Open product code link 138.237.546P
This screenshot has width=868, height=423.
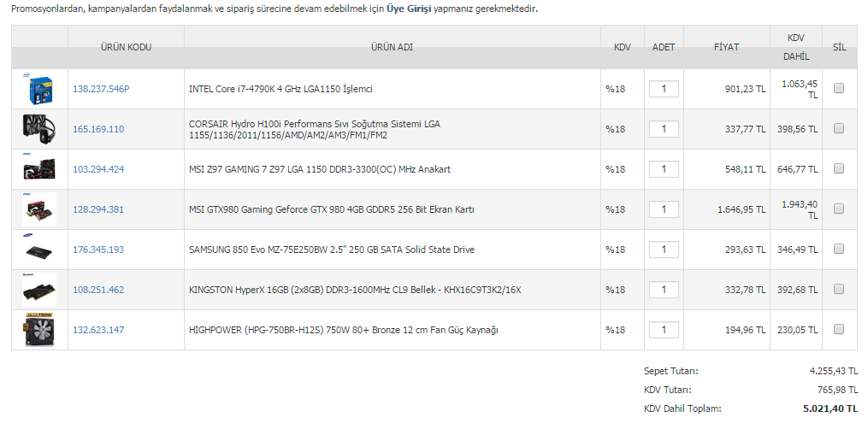(x=101, y=89)
